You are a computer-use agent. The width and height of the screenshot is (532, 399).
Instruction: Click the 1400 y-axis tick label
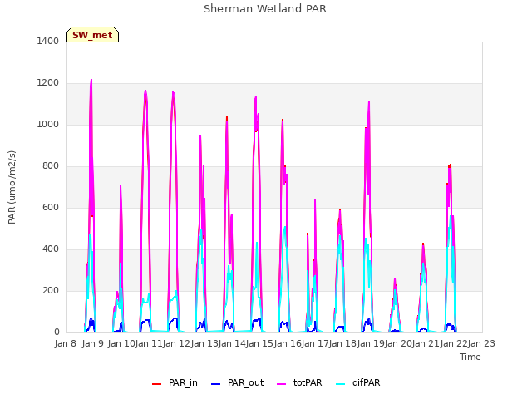[48, 41]
